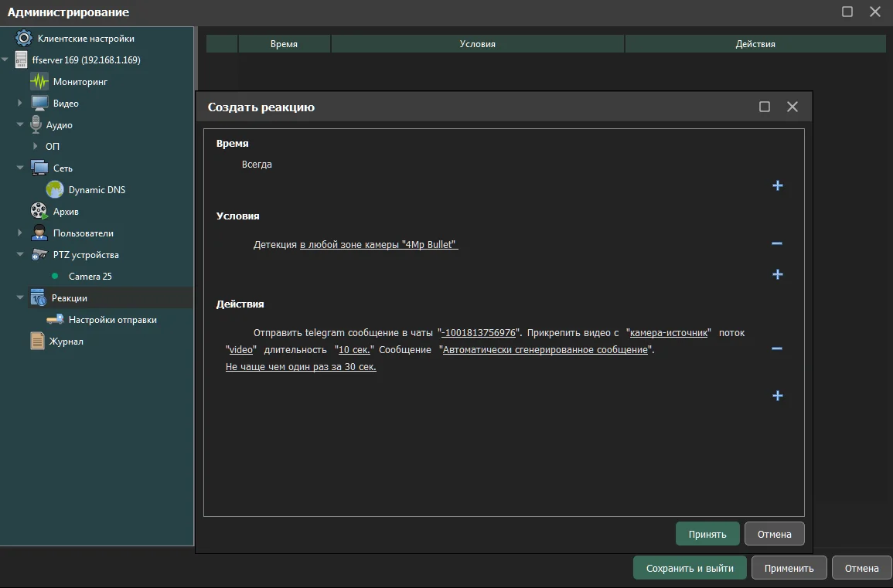
Task: Collapse the PTZ устройства tree node
Action: point(20,254)
